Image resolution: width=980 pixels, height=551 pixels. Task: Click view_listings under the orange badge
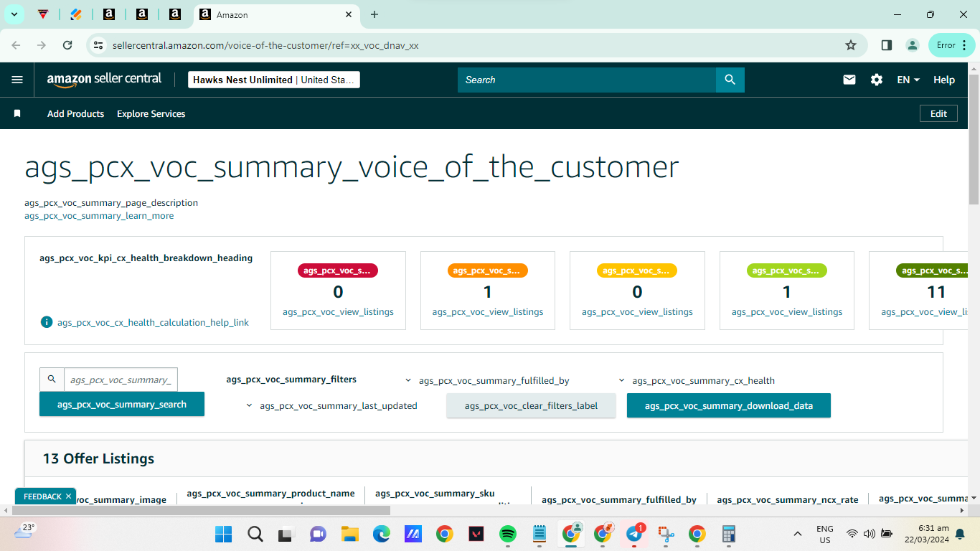point(488,312)
